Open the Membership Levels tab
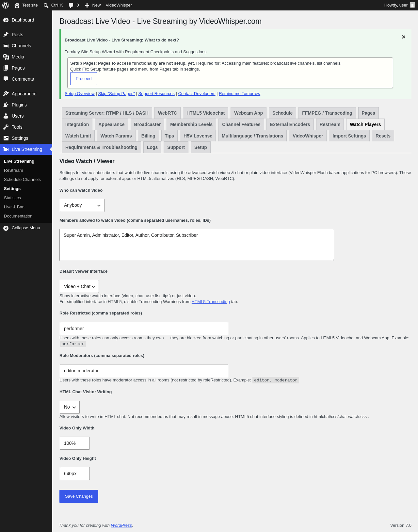418x532 pixels. 191,124
